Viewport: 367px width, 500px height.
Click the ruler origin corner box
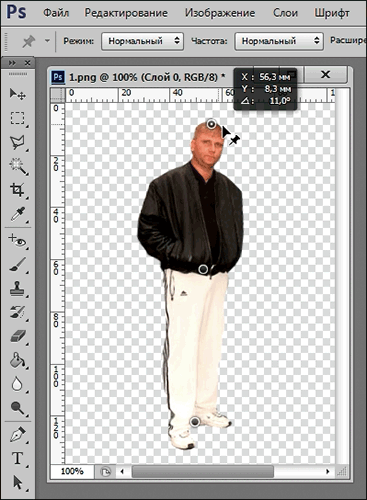pos(58,95)
